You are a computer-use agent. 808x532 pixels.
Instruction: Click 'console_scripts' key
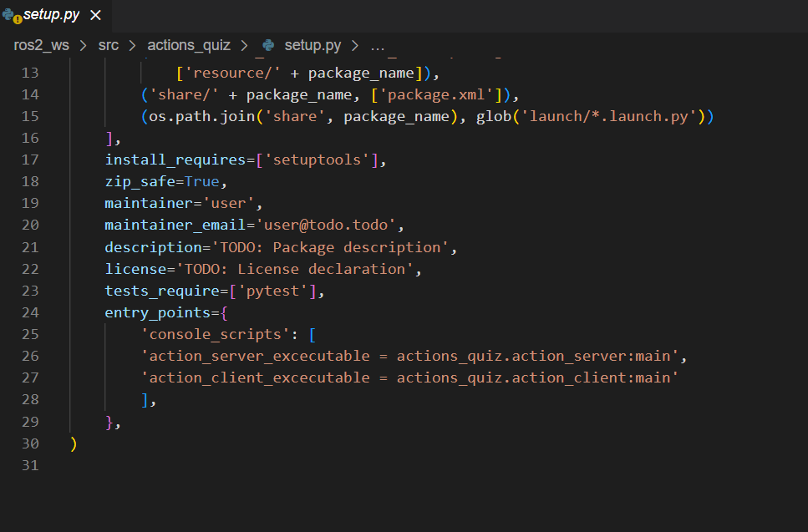(215, 335)
